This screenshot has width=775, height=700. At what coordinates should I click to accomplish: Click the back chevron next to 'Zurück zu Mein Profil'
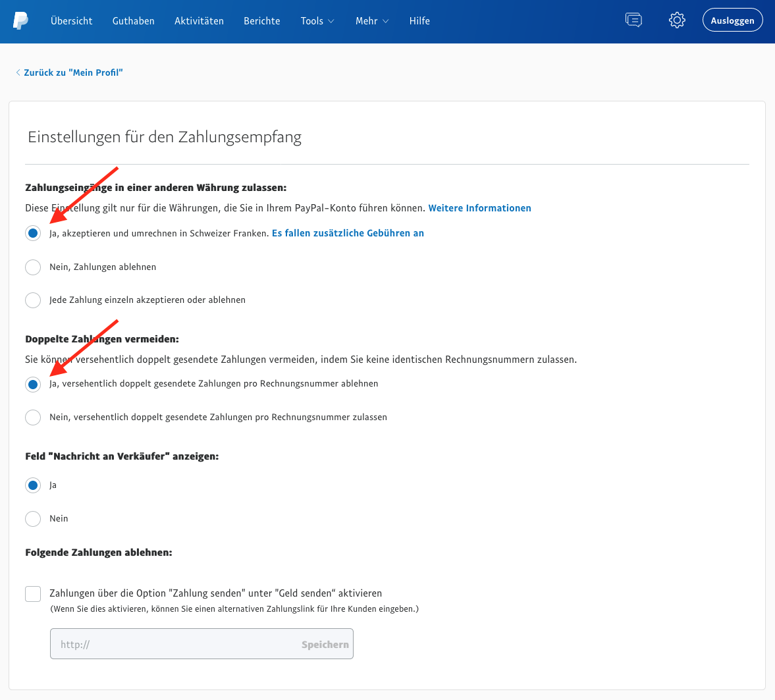18,72
